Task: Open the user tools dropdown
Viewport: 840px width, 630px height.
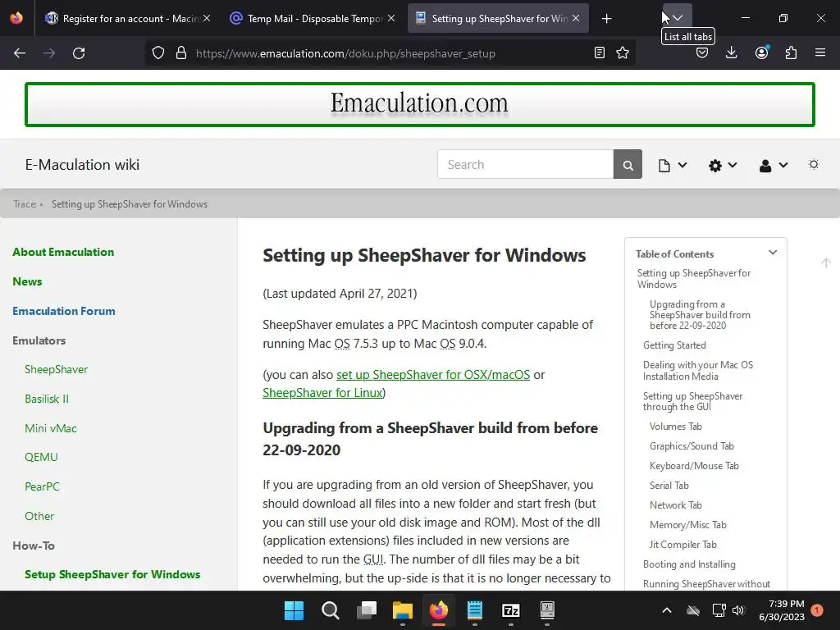Action: pos(773,165)
